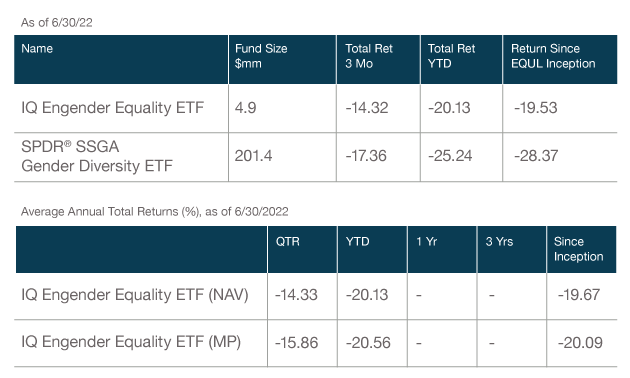630x378 pixels.
Task: Select the -28.37 since inception value
Action: pos(536,156)
